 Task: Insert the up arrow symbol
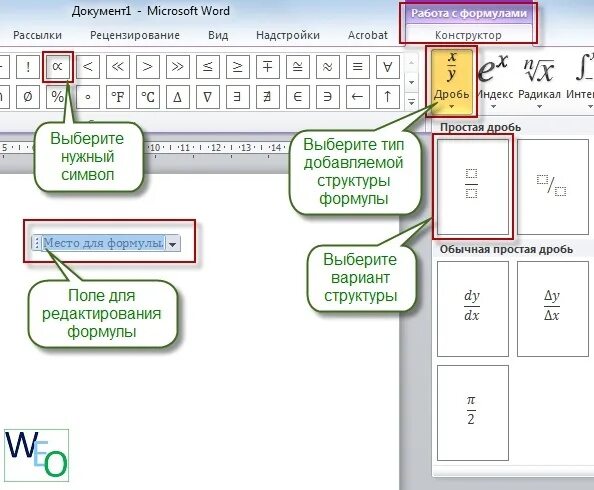point(388,97)
